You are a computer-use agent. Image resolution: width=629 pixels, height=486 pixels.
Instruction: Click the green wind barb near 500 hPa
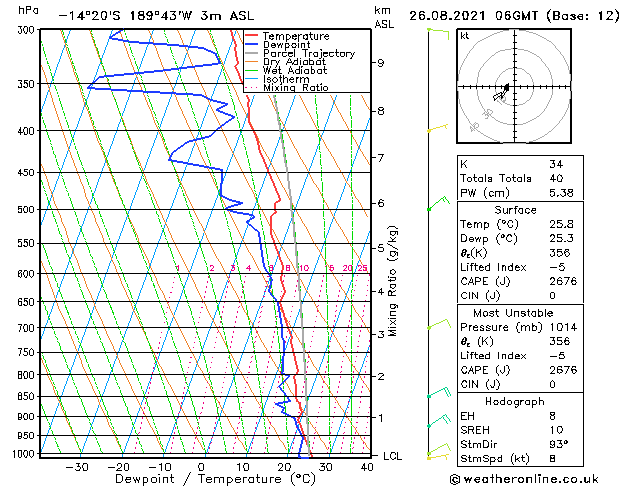coord(438,203)
